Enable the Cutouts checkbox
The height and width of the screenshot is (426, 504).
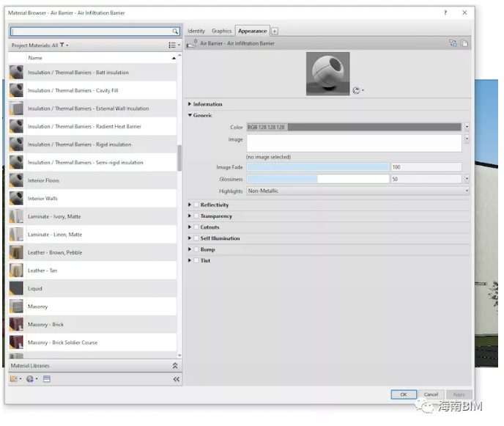tap(196, 227)
